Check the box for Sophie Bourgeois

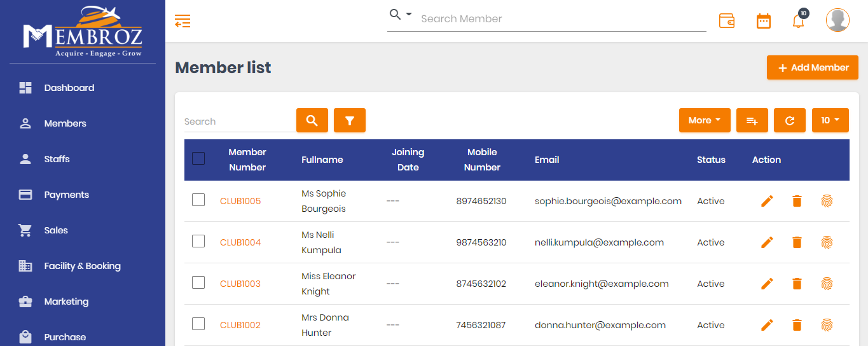[198, 200]
